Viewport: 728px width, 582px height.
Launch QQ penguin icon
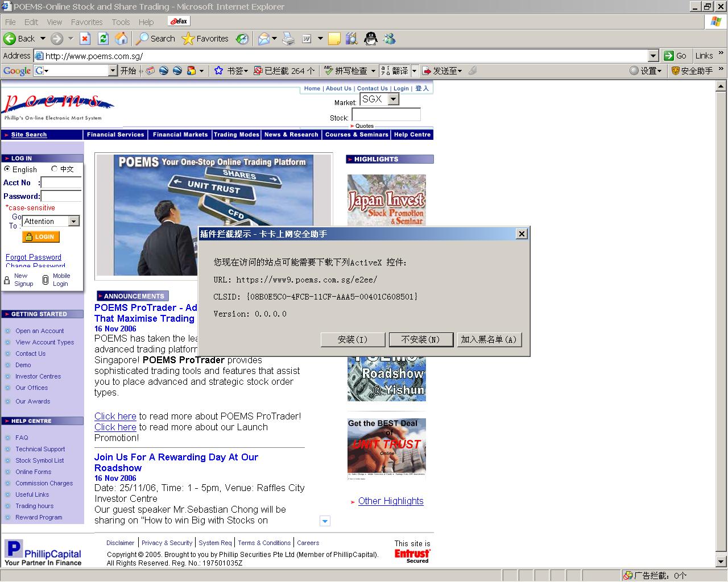pos(371,39)
